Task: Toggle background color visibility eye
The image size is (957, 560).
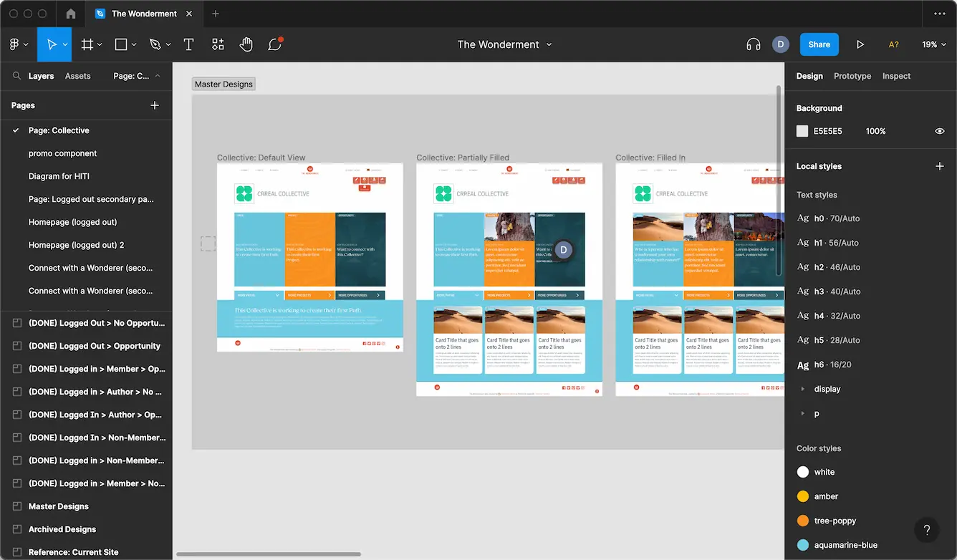Action: (x=940, y=131)
